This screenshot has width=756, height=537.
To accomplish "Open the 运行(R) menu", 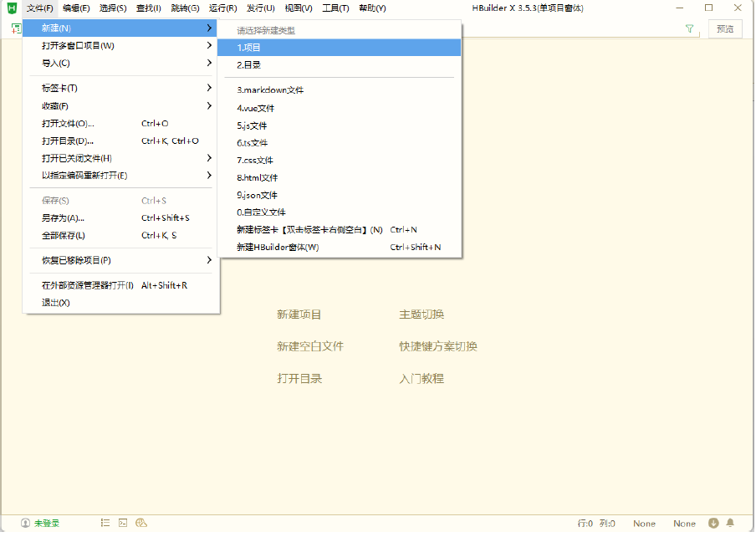I will tap(222, 8).
